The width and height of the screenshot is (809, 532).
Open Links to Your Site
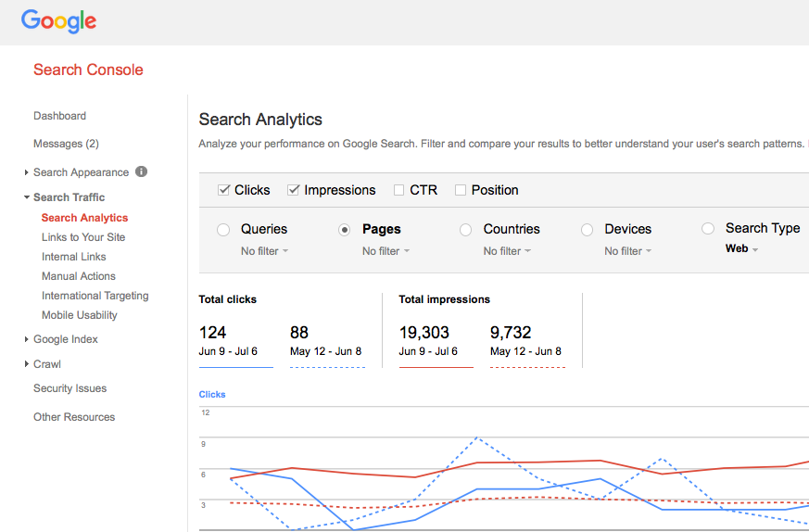[83, 237]
